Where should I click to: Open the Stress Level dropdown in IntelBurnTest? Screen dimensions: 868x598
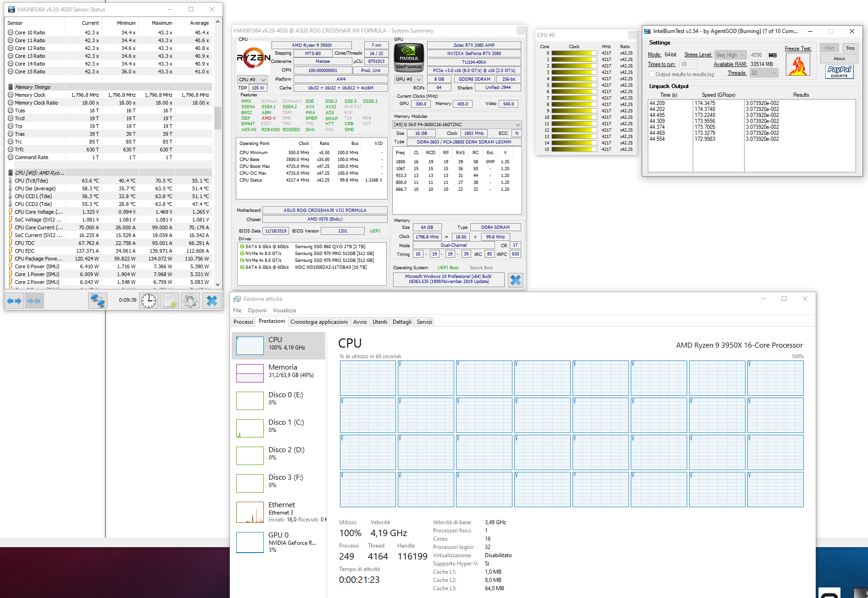coord(730,55)
